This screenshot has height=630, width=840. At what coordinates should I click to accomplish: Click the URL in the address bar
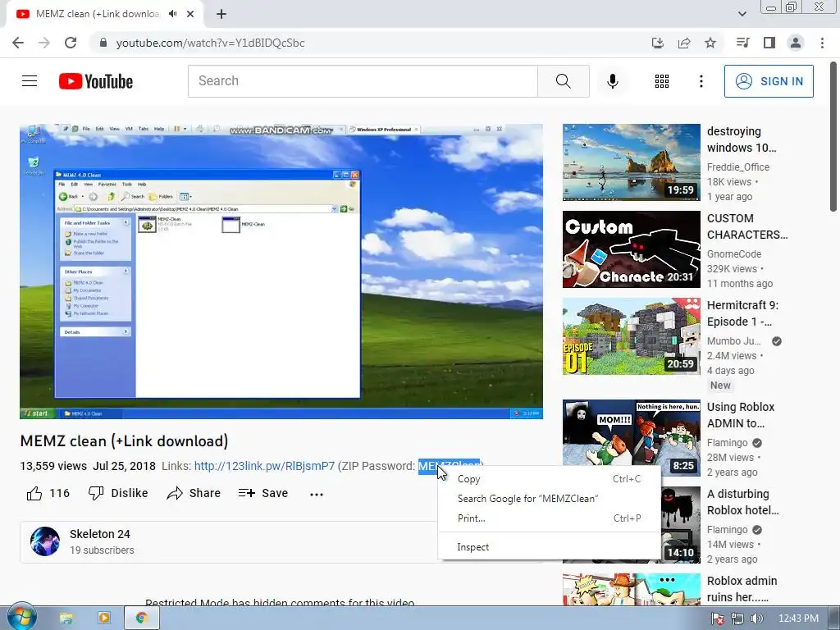(x=210, y=43)
